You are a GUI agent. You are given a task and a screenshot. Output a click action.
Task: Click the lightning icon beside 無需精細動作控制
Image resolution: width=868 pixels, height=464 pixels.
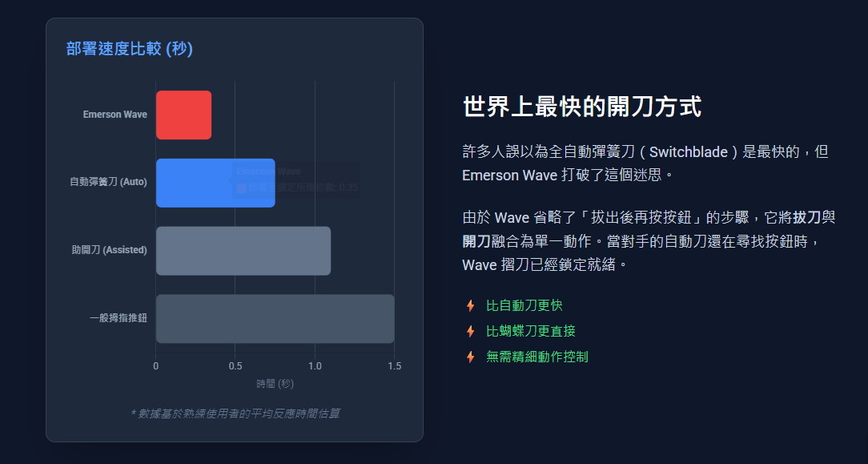tap(471, 357)
